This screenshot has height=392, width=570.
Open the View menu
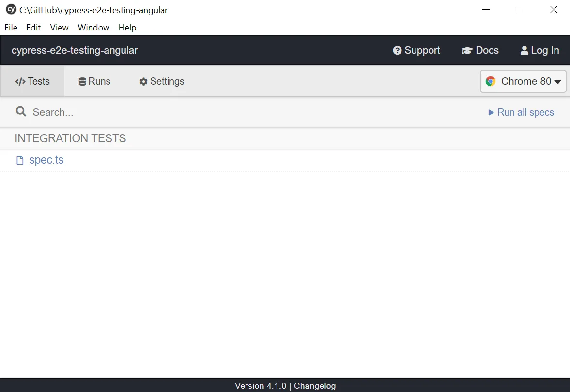(59, 28)
